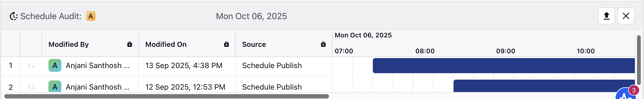Screen dimensions: 644x99
Task: Click the horizontal scrollbar under the table
Action: click(x=167, y=96)
